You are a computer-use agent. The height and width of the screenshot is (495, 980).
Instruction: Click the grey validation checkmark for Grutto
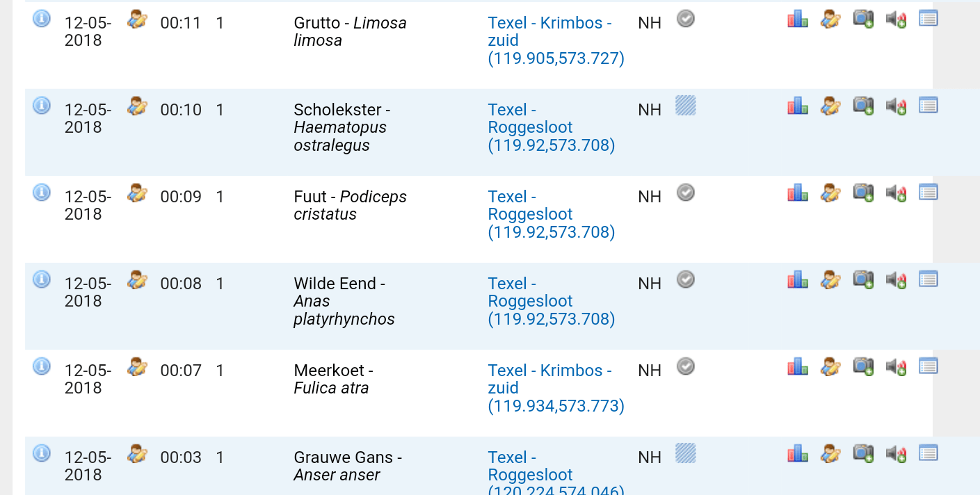tap(686, 19)
